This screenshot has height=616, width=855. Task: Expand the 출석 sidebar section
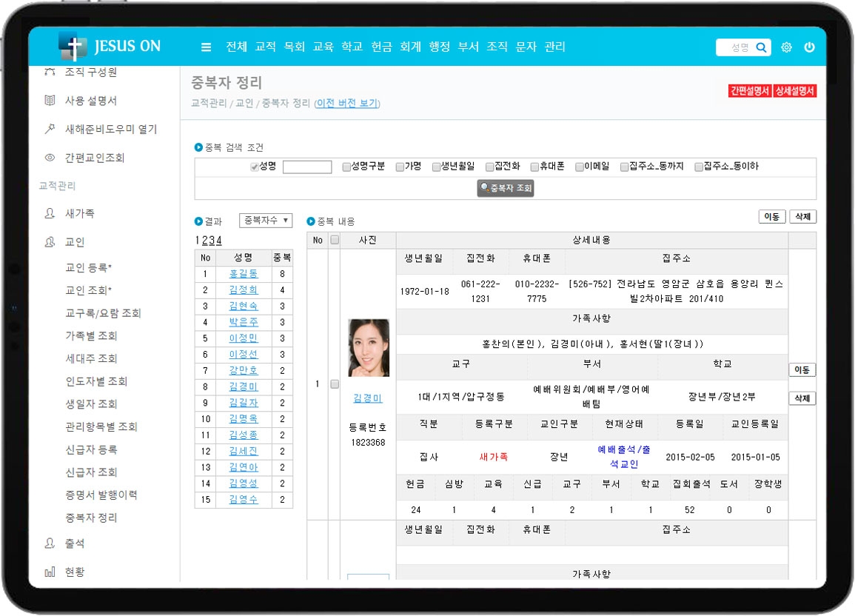(74, 543)
